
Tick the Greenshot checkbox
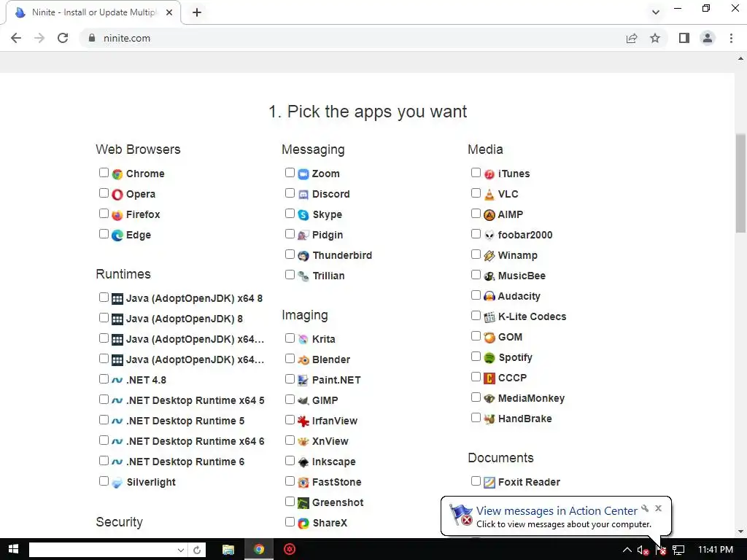(290, 501)
